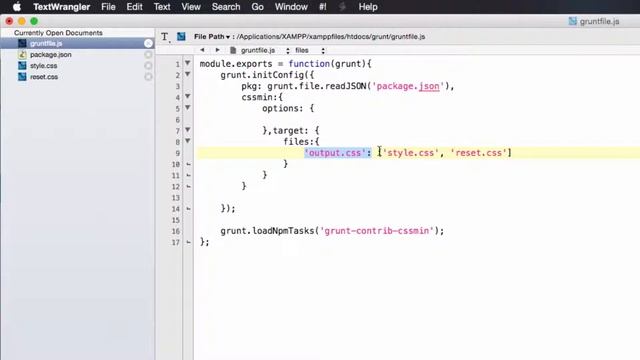Viewport: 640px width, 360px height.
Task: Close package.json using its sidebar close circle
Action: pyautogui.click(x=148, y=54)
